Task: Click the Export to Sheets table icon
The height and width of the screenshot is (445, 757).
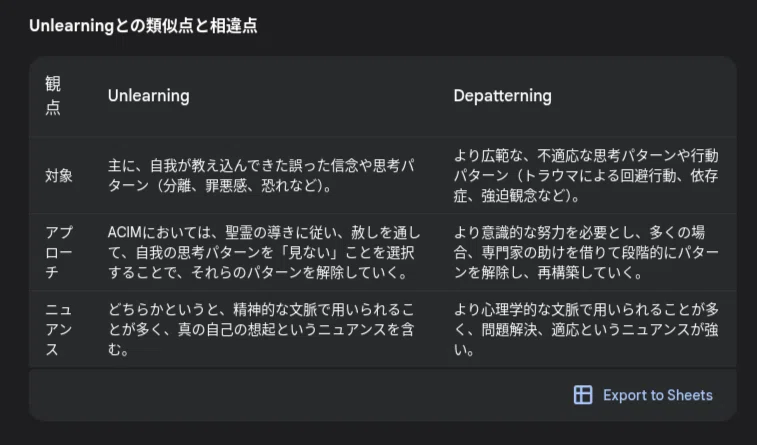Action: [583, 395]
